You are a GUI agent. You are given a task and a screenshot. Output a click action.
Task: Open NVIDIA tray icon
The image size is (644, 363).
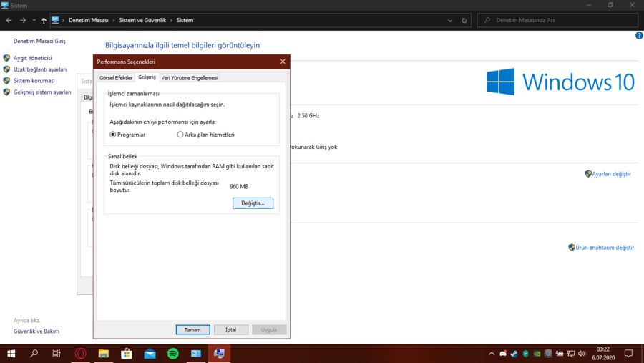tap(537, 354)
